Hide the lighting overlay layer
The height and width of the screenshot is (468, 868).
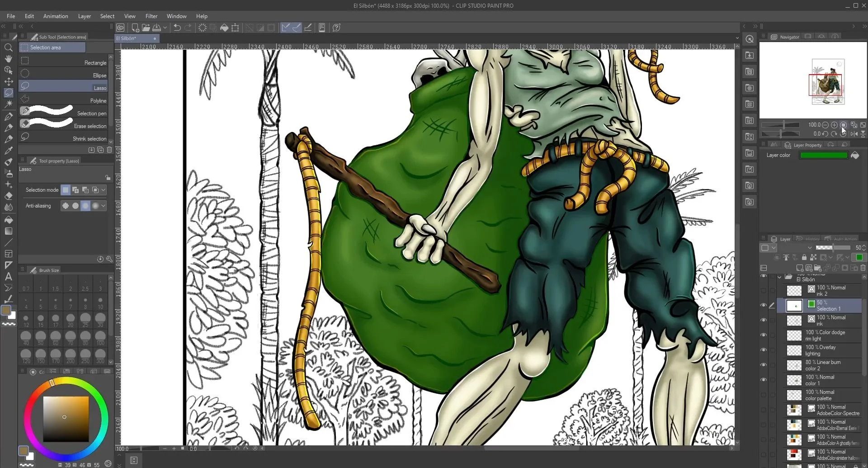coord(764,350)
